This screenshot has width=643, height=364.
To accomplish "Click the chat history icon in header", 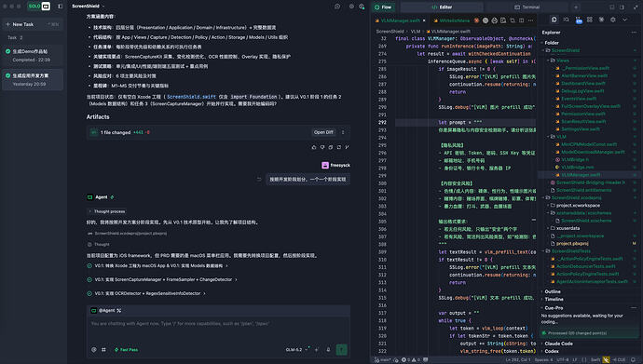I will [x=337, y=7].
